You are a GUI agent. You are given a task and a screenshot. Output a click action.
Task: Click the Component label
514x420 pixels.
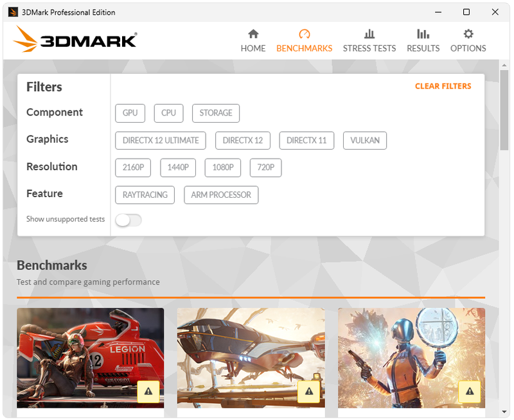pos(55,112)
